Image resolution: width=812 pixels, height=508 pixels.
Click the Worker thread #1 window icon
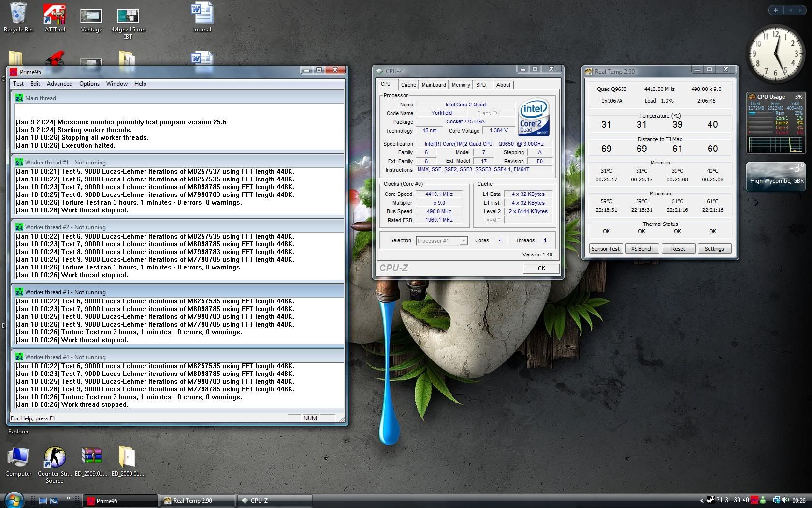(19, 163)
